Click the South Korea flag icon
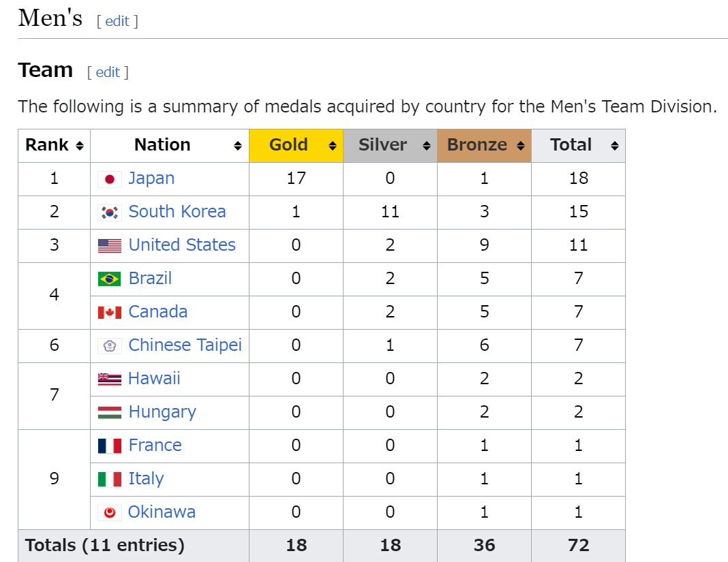Image resolution: width=728 pixels, height=562 pixels. click(x=110, y=213)
